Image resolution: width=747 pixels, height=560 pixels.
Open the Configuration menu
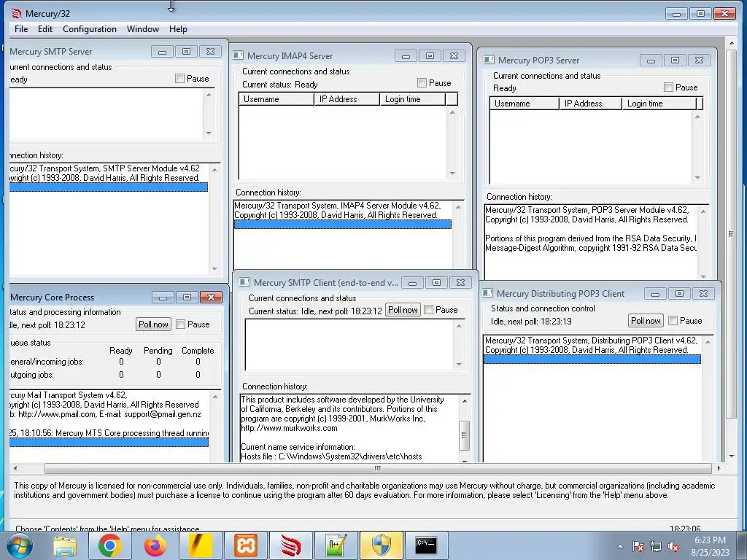click(x=90, y=29)
